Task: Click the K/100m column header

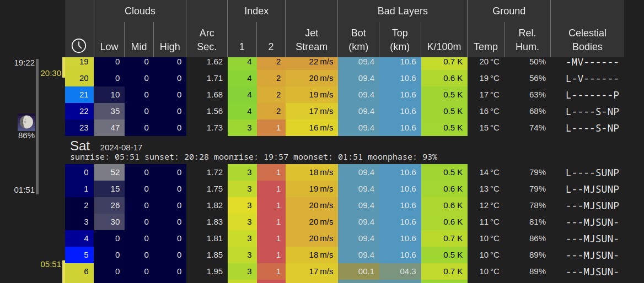Action: tap(444, 47)
